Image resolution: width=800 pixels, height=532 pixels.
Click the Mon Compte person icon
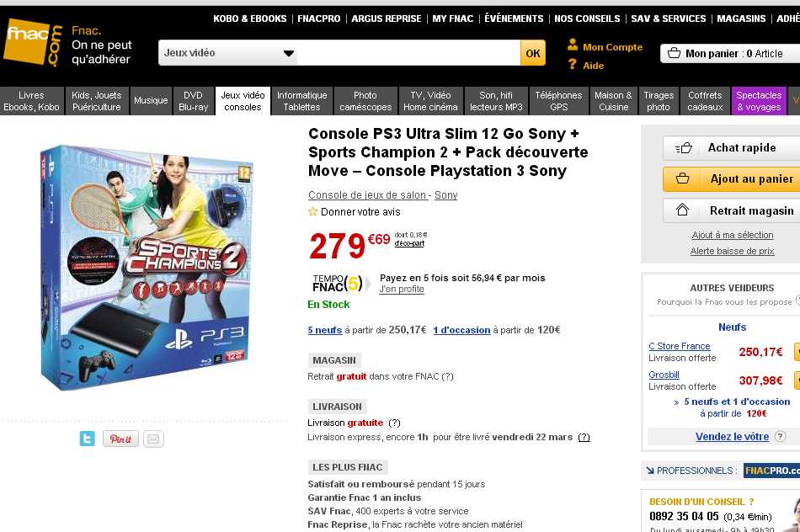click(x=573, y=45)
